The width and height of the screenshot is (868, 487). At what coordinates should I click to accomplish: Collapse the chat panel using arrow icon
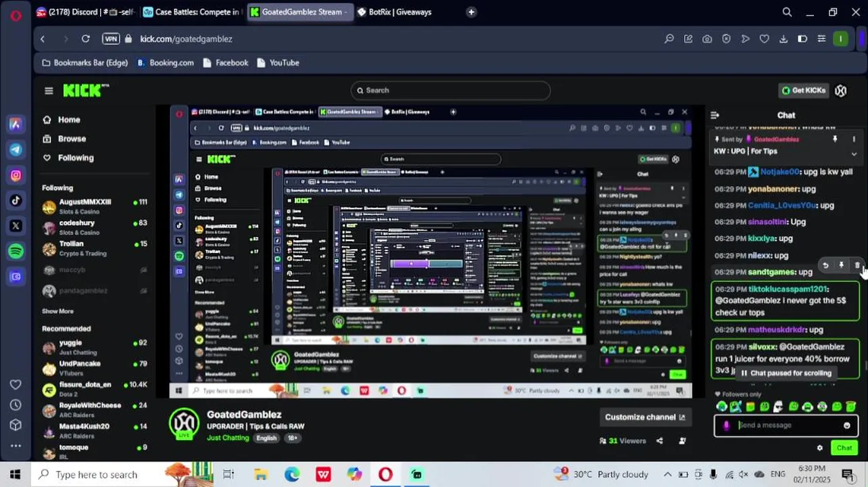[715, 115]
